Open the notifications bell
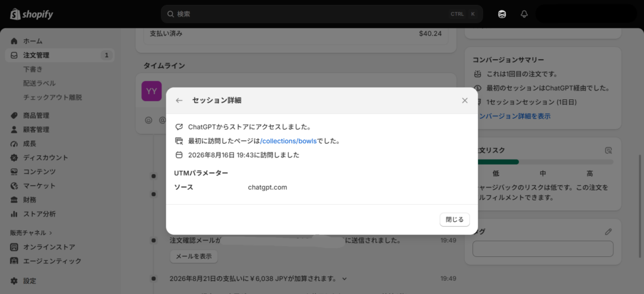The height and width of the screenshot is (294, 644). 524,14
